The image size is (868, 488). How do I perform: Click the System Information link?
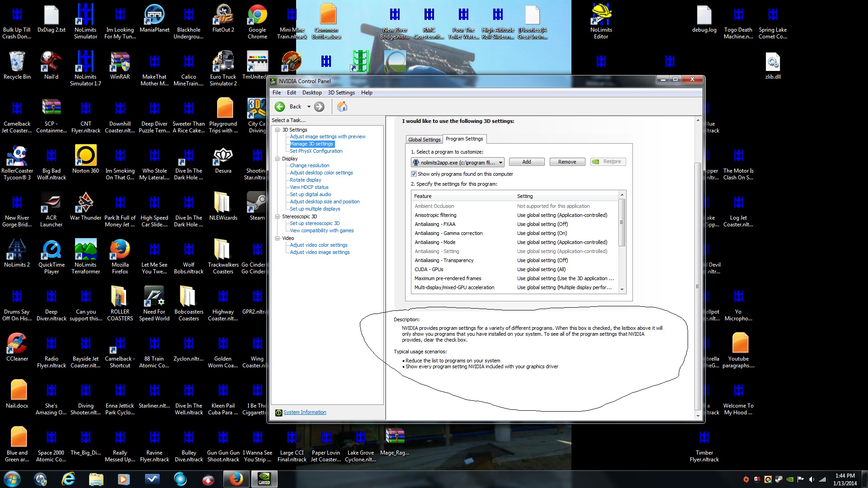tap(304, 412)
